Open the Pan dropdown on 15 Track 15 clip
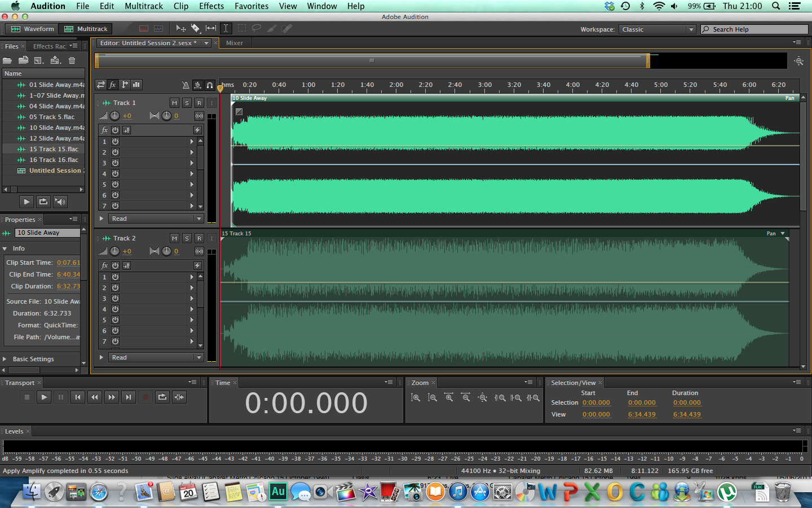This screenshot has width=812, height=508. 783,233
